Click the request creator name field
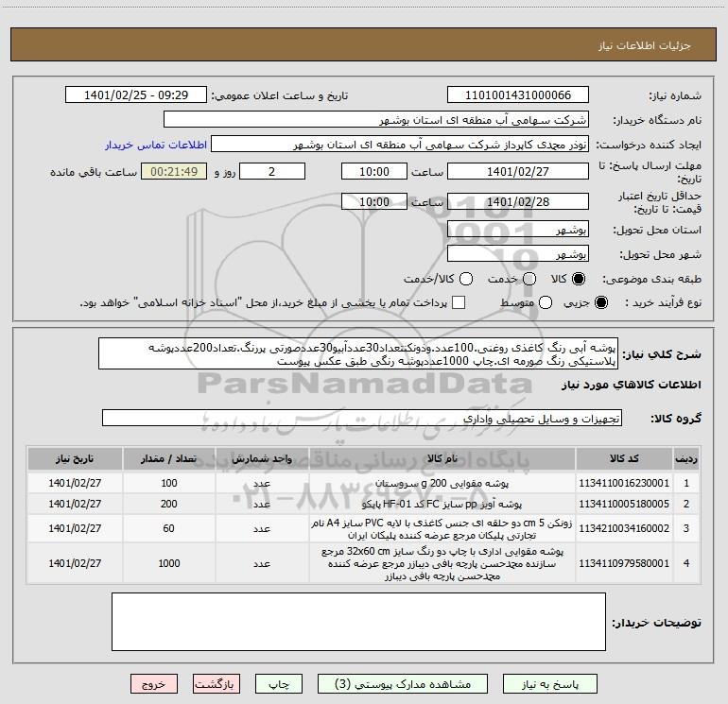The image size is (728, 704). [x=400, y=144]
